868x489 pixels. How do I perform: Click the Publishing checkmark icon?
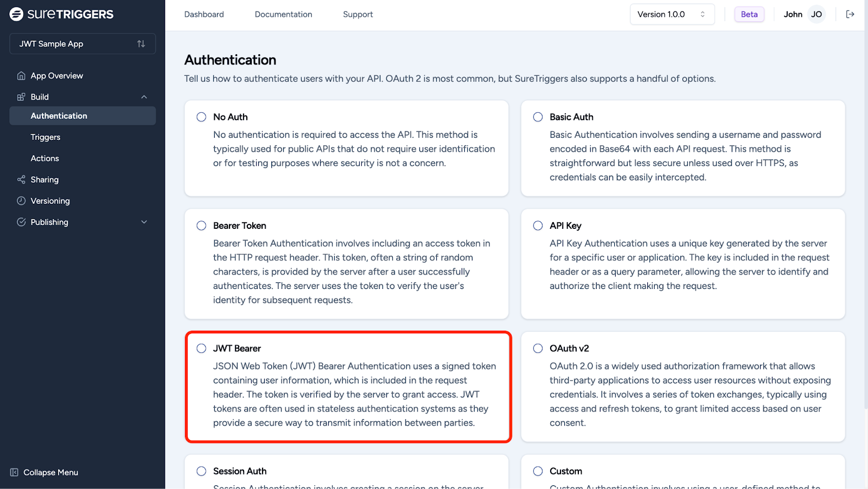pos(21,222)
